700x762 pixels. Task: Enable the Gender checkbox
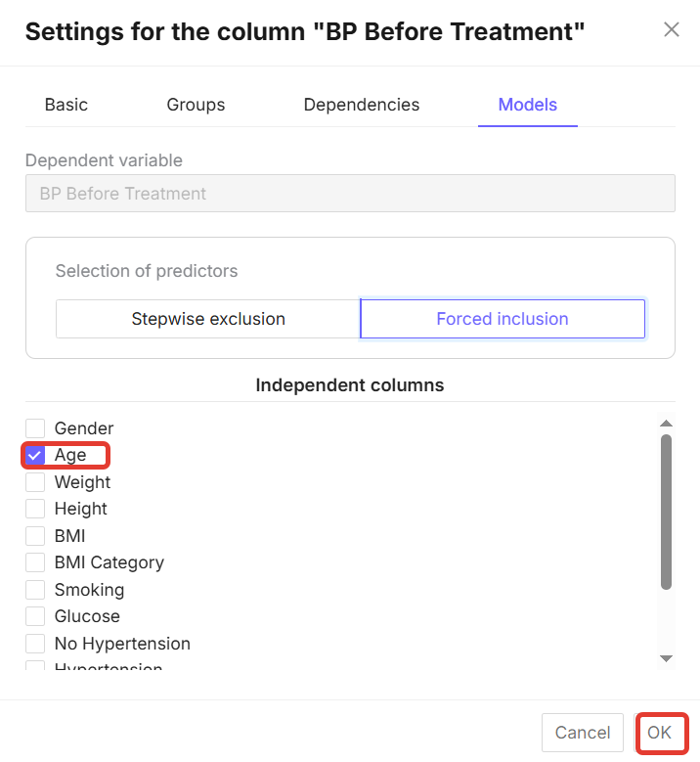click(x=36, y=428)
